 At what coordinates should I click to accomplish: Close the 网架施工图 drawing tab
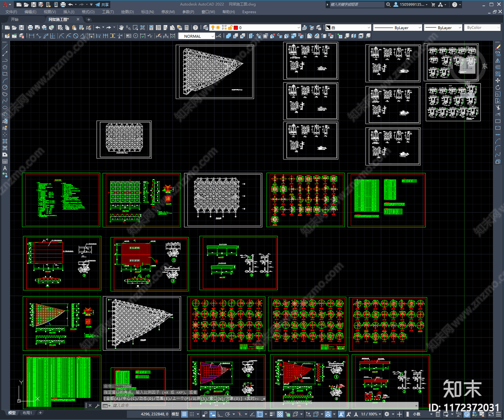78,20
